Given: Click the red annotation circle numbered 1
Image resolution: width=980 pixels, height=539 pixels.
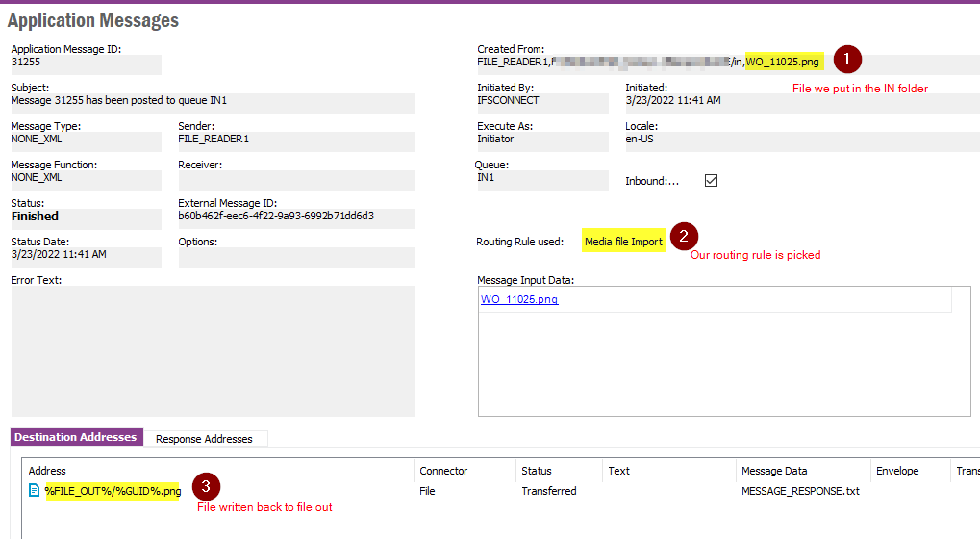Looking at the screenshot, I should (845, 59).
